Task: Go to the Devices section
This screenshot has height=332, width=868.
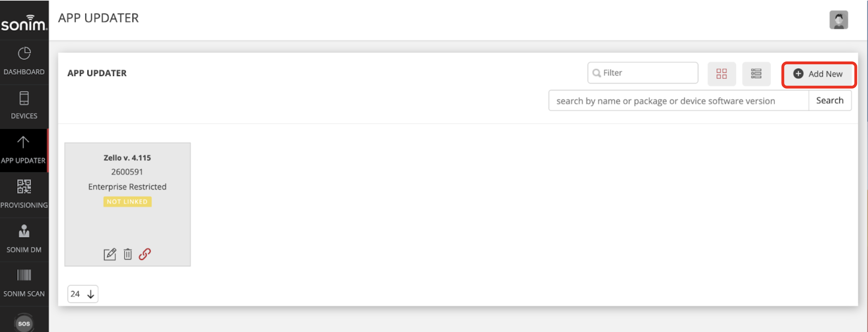Action: click(24, 106)
